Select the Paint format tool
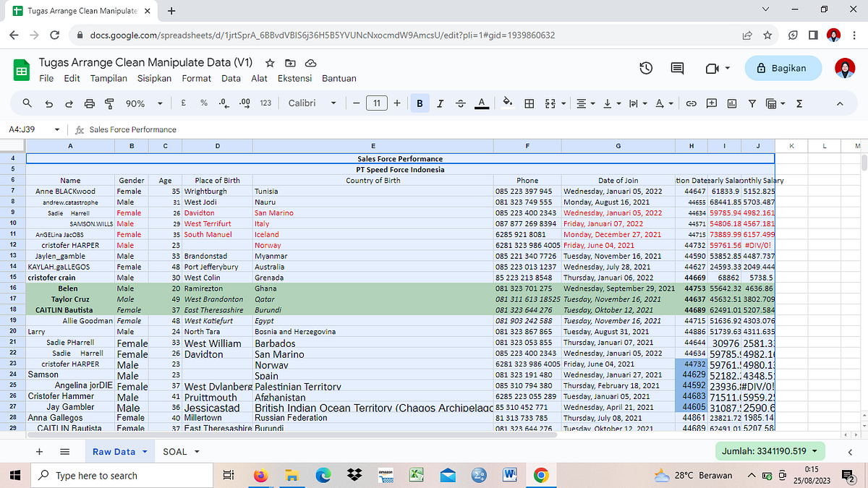 coord(109,103)
